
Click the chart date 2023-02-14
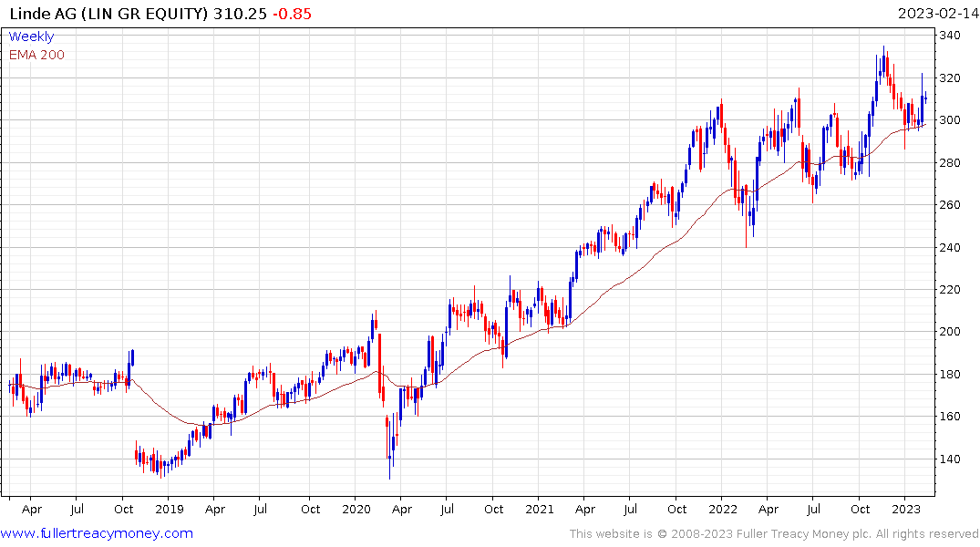(937, 14)
